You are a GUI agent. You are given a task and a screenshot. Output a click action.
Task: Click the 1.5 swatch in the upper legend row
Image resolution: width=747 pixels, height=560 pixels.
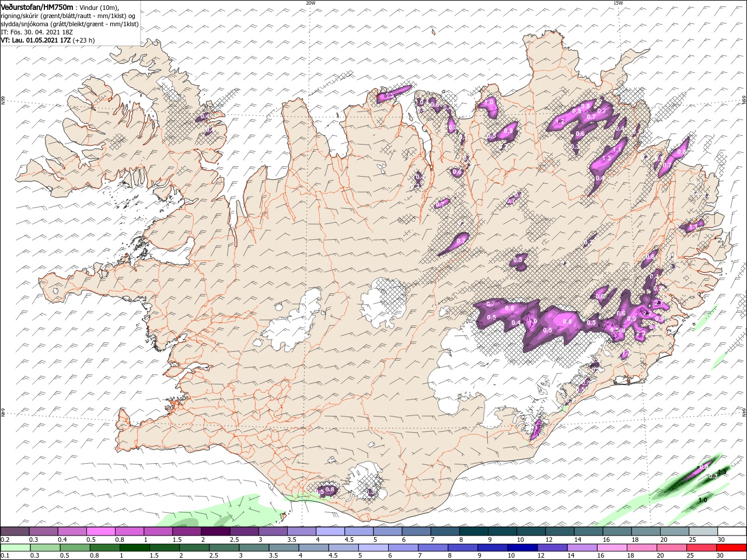(x=187, y=531)
